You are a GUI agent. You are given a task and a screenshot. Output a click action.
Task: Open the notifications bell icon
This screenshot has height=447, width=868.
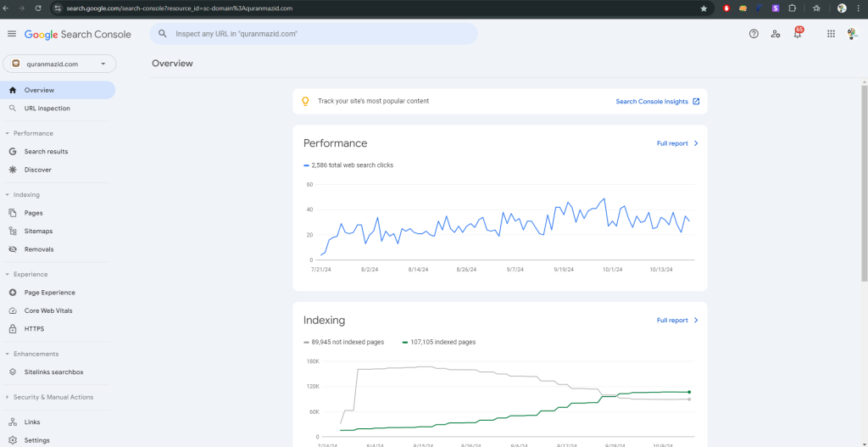[797, 34]
